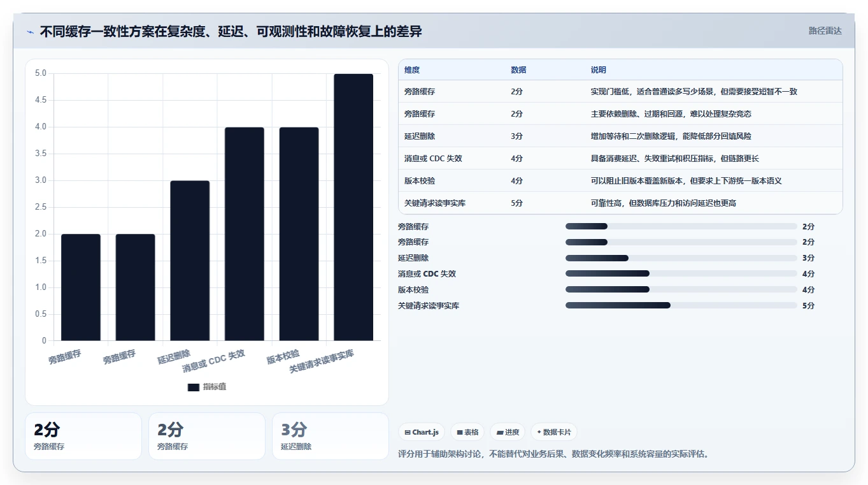
Task: Click the 数据 table column header
Action: click(x=518, y=70)
